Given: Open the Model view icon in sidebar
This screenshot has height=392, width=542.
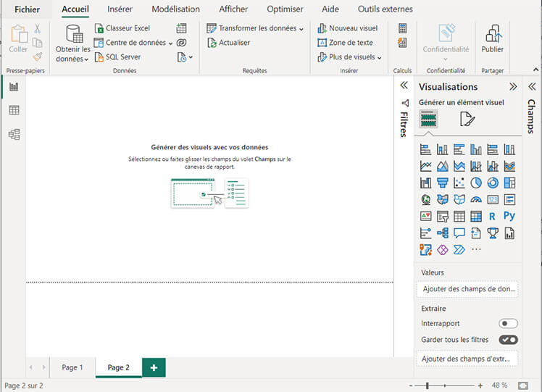Looking at the screenshot, I should click(x=14, y=134).
